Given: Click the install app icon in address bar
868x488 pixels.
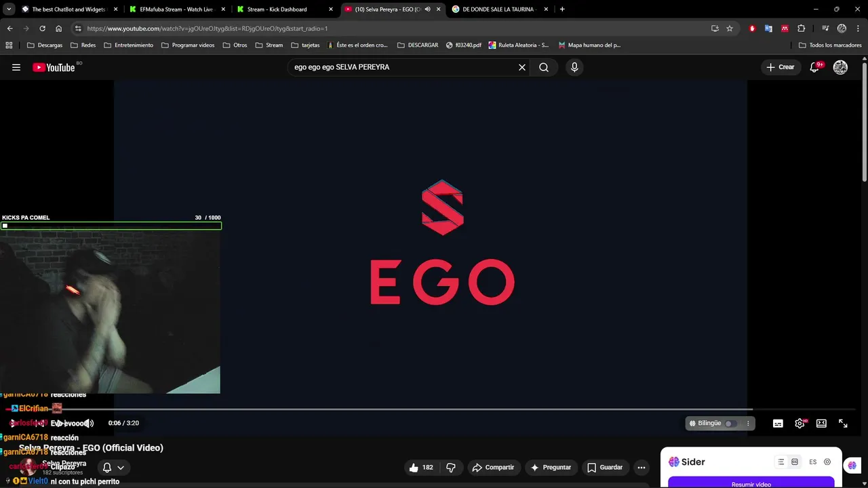Looking at the screenshot, I should 715,28.
